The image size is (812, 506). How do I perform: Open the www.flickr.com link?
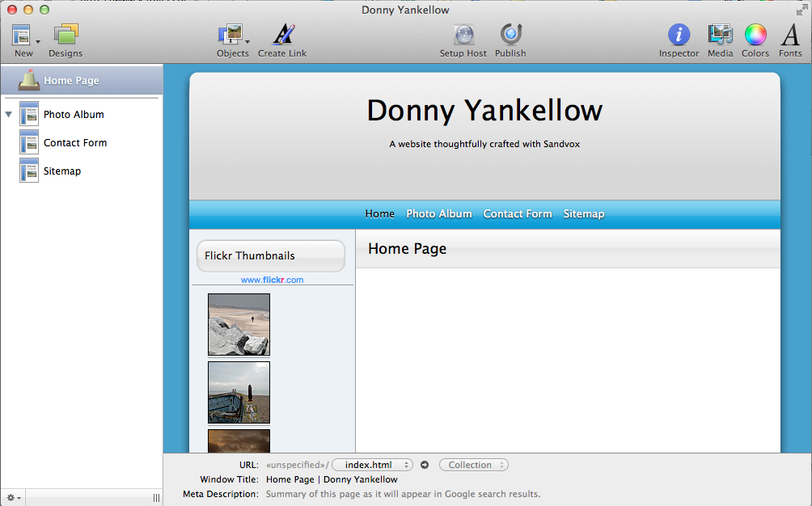(273, 280)
